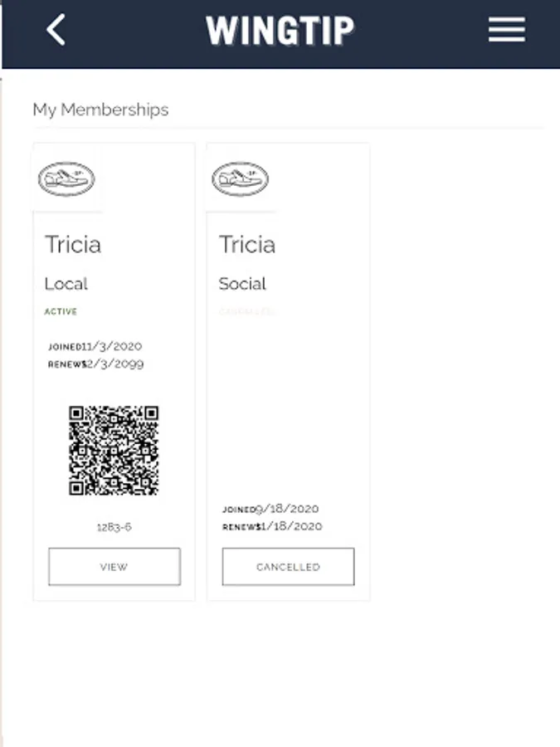560x747 pixels.
Task: Select the Tricia name on Local card
Action: point(73,245)
